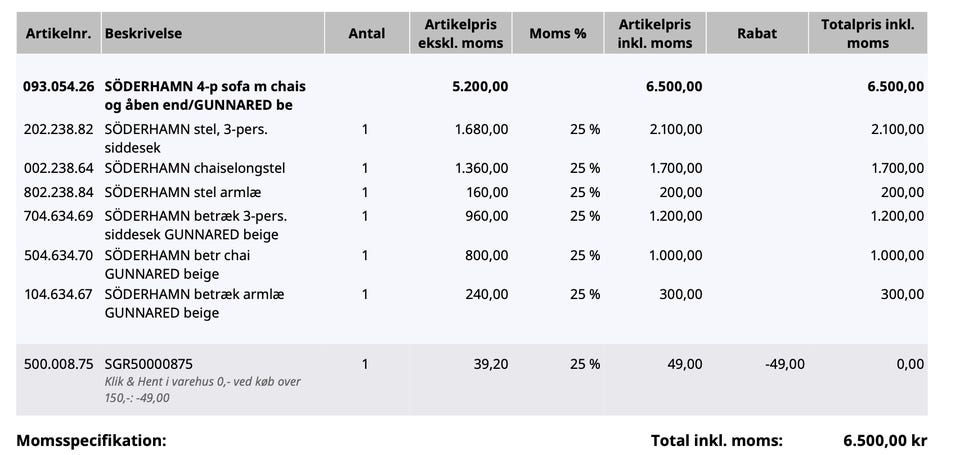Click Totalpris inkl. moms header
Image resolution: width=960 pixels, height=455 pixels.
click(868, 33)
